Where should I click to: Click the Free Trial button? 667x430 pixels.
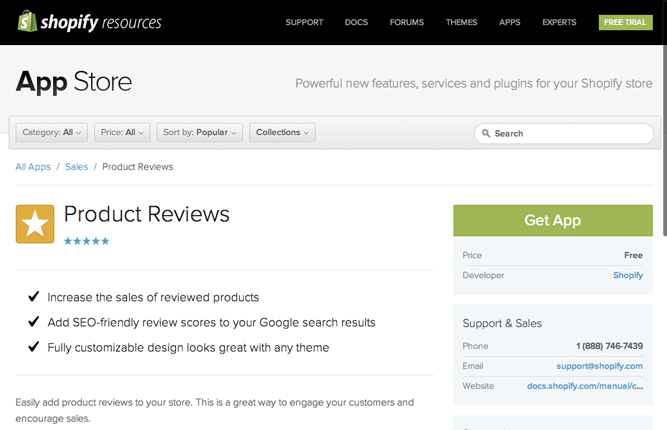tap(625, 22)
